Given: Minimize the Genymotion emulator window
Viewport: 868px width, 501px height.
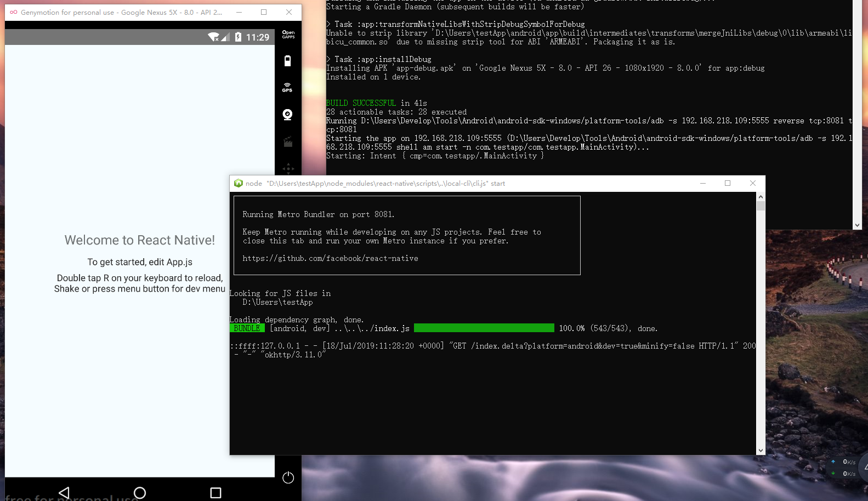Looking at the screenshot, I should (x=239, y=12).
